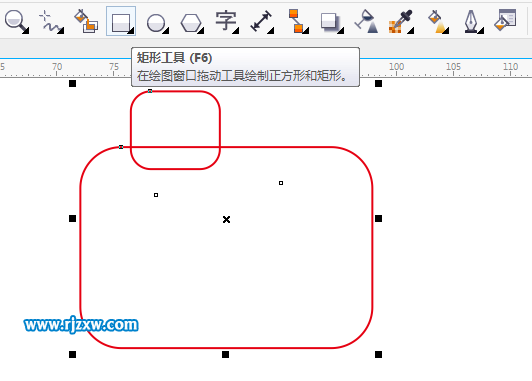Open Dimension tool flyout arrow
Image resolution: width=532 pixels, height=381 pixels.
click(271, 31)
